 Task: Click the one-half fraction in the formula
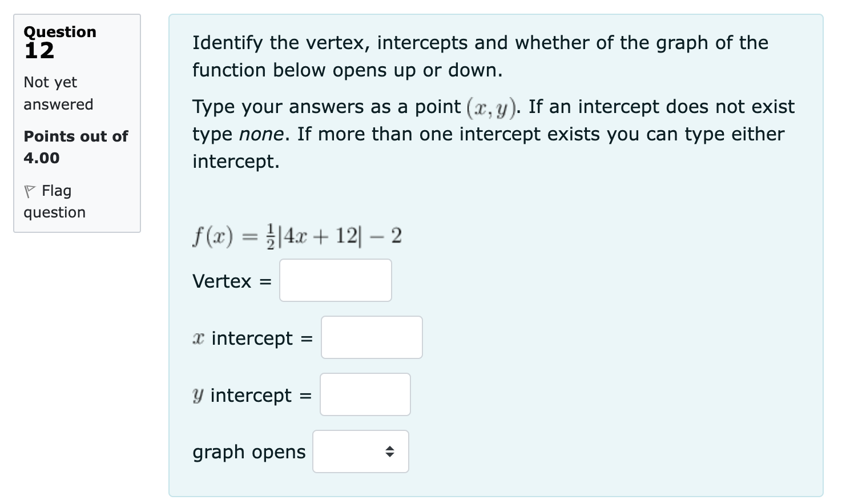[271, 236]
